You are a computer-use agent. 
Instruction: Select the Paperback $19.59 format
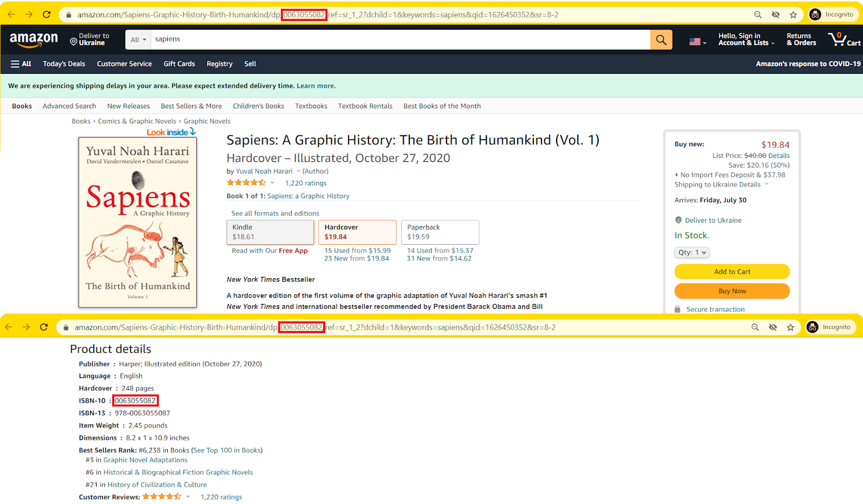(x=440, y=232)
